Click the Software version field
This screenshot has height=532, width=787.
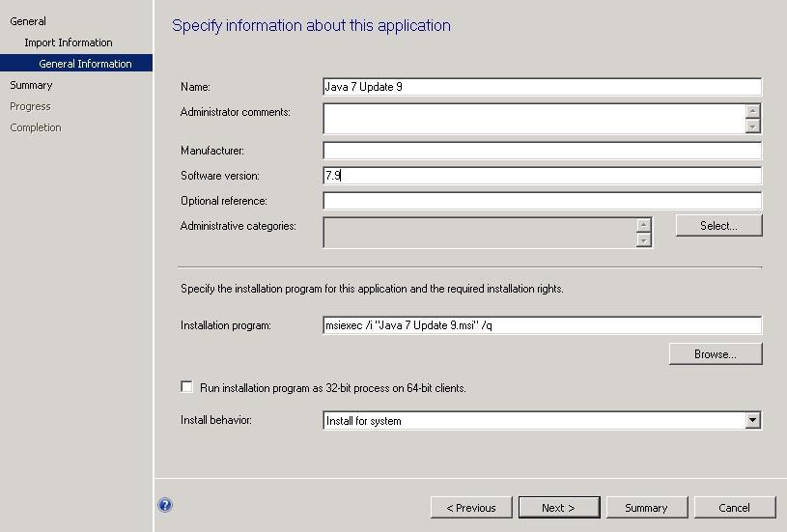[542, 176]
